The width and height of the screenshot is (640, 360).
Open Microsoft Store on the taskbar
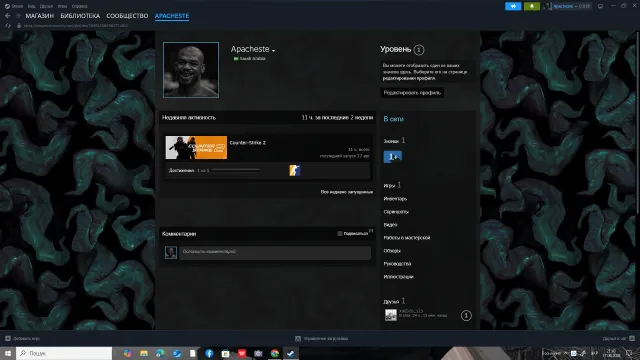click(225, 353)
